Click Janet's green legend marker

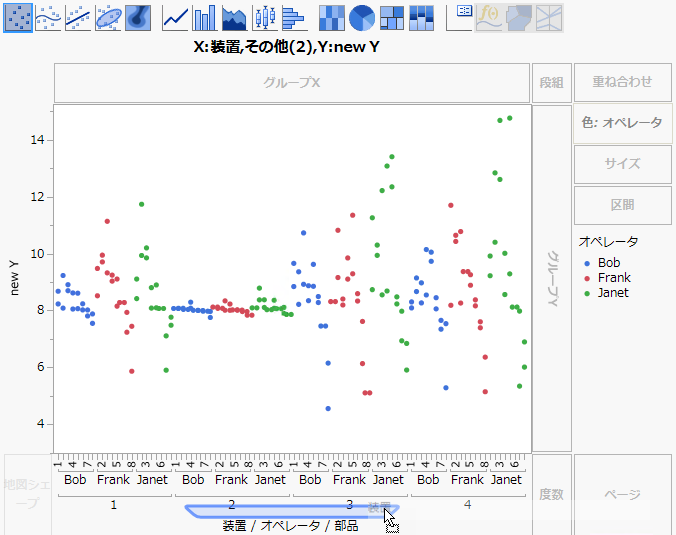tap(586, 294)
